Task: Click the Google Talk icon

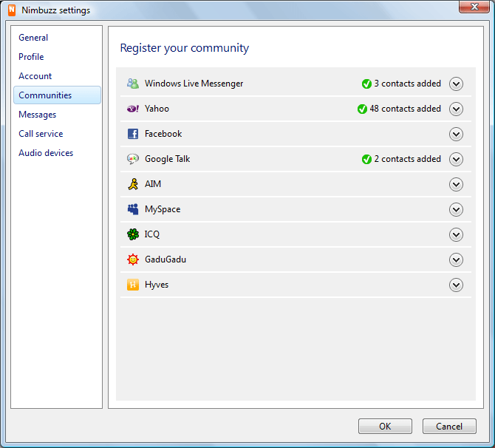Action: tap(133, 159)
